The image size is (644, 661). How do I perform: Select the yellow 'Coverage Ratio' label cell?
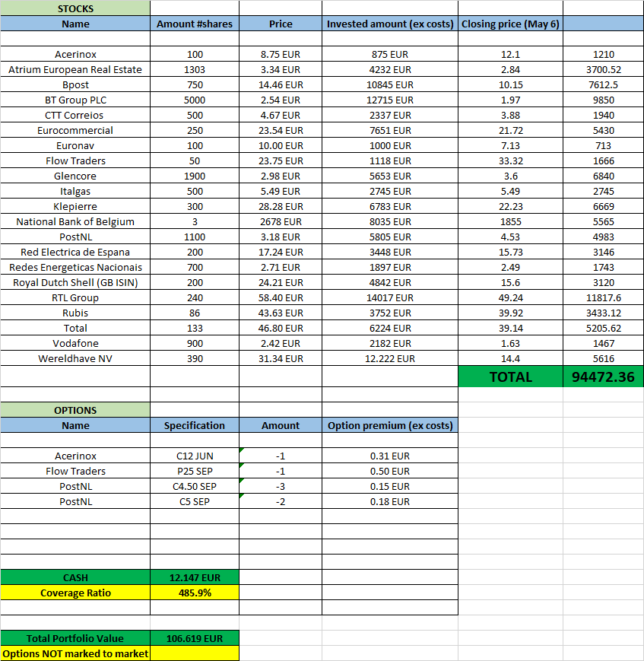coord(75,593)
